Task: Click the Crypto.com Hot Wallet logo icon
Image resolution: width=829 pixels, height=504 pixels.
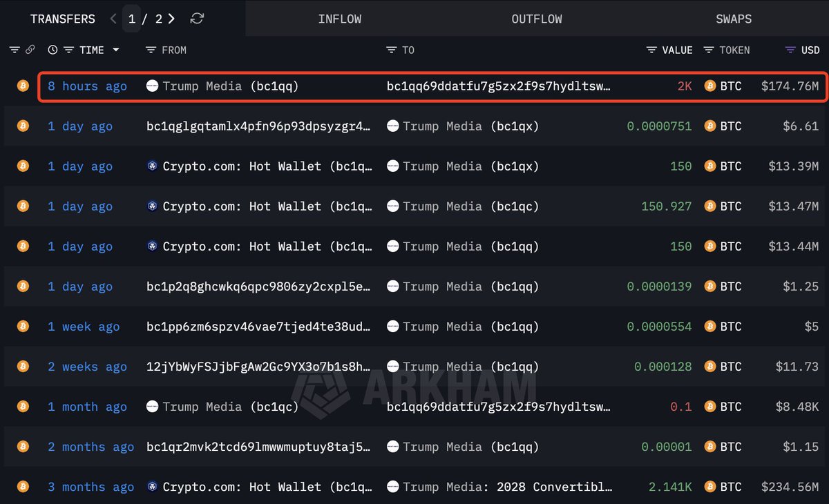Action: 151,166
